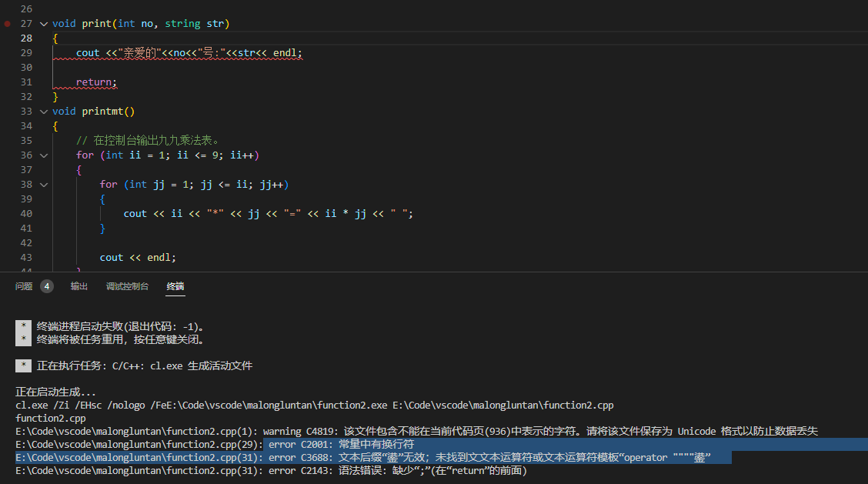
Task: Toggle the breakpoint dot on line 27
Action: pos(7,24)
